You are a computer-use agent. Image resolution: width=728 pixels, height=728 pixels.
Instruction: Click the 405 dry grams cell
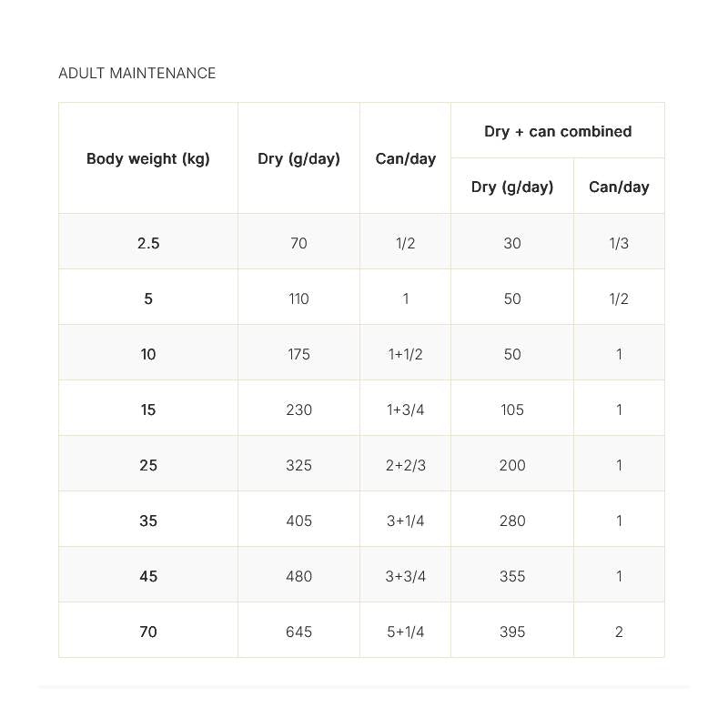pyautogui.click(x=298, y=521)
